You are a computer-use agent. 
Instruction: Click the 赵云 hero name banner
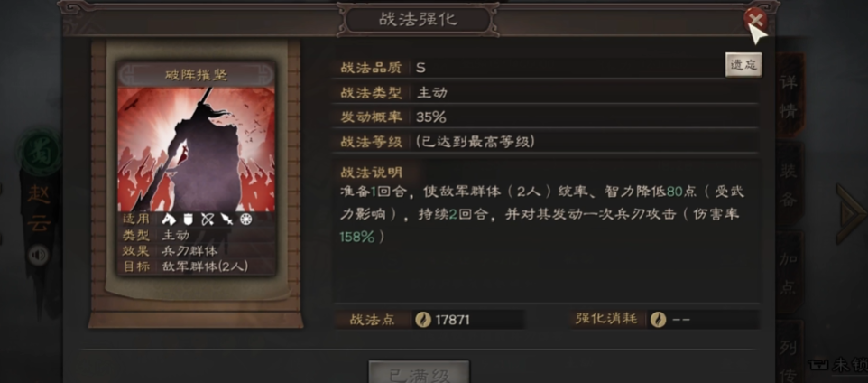click(39, 208)
